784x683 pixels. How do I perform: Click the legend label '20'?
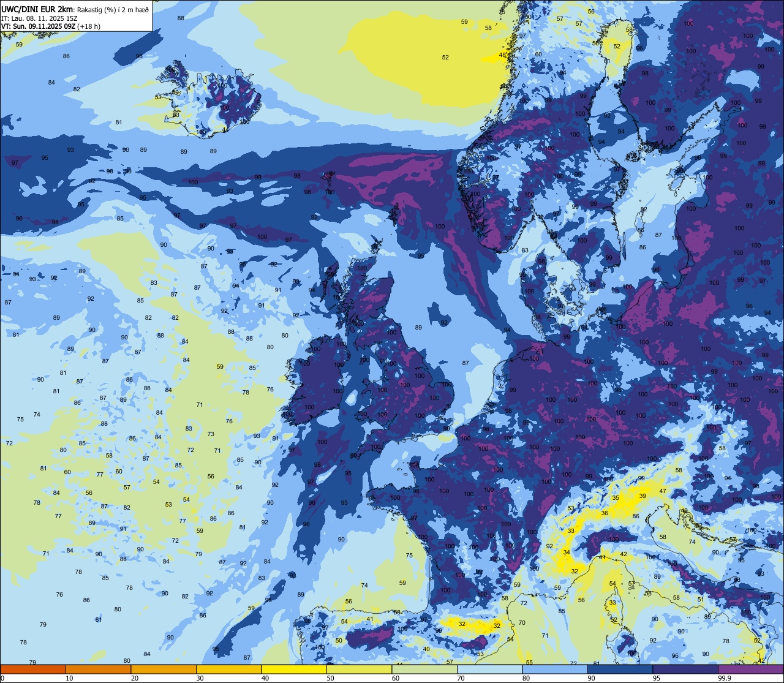coord(135,678)
